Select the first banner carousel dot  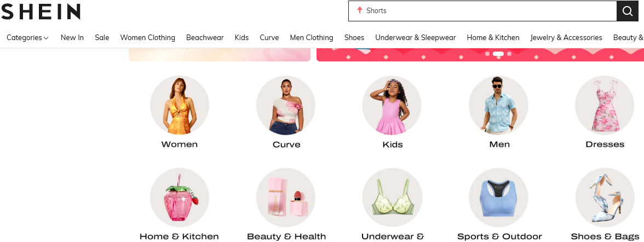click(x=487, y=54)
